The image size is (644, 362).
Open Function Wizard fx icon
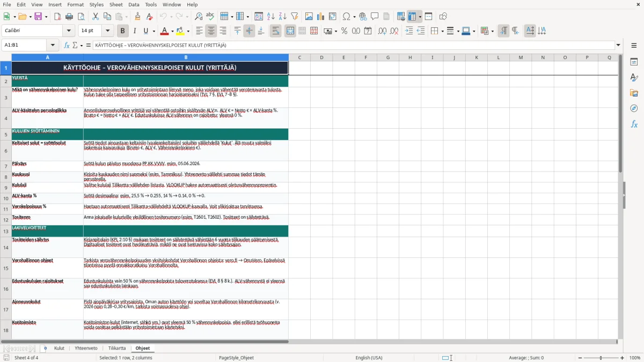[67, 45]
